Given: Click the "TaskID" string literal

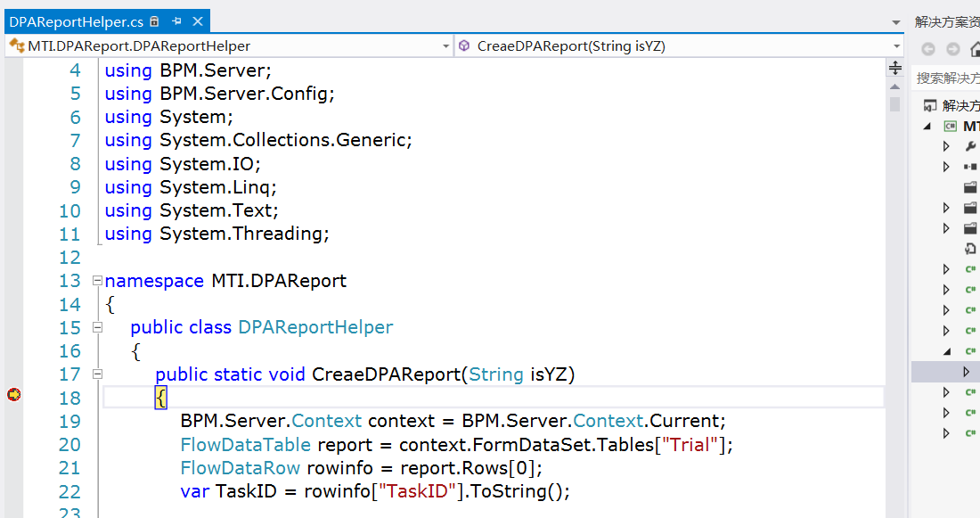Looking at the screenshot, I should pyautogui.click(x=418, y=491).
